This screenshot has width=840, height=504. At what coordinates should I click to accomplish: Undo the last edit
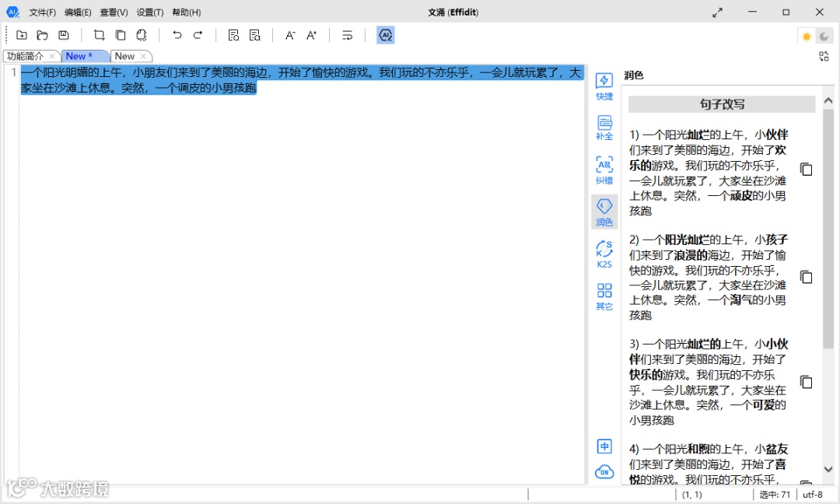pyautogui.click(x=177, y=35)
